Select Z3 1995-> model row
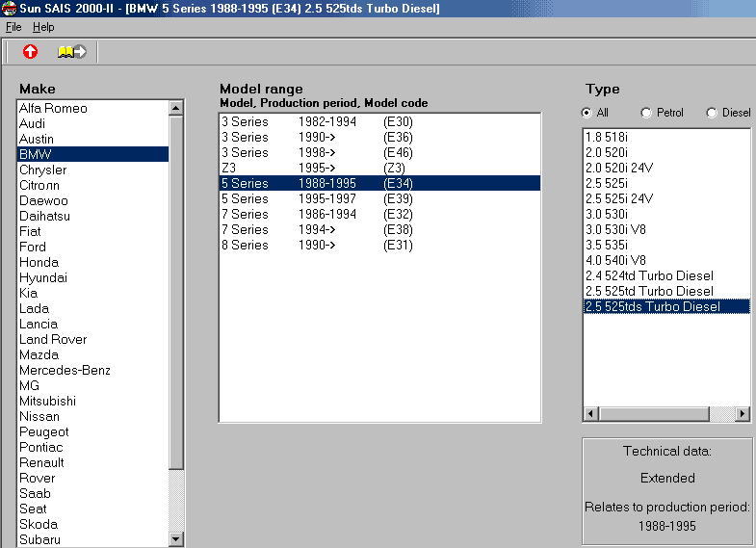Screen dimensions: 756x548 coord(380,168)
